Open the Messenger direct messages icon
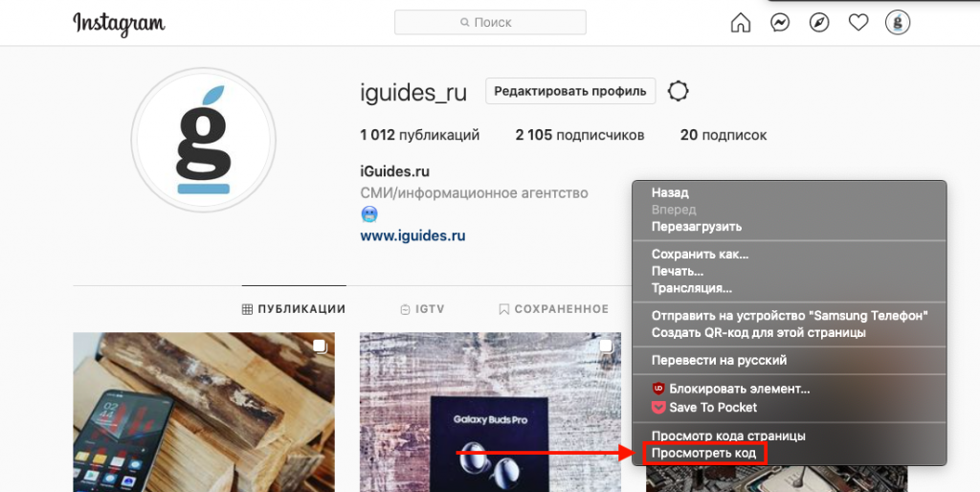 point(779,23)
